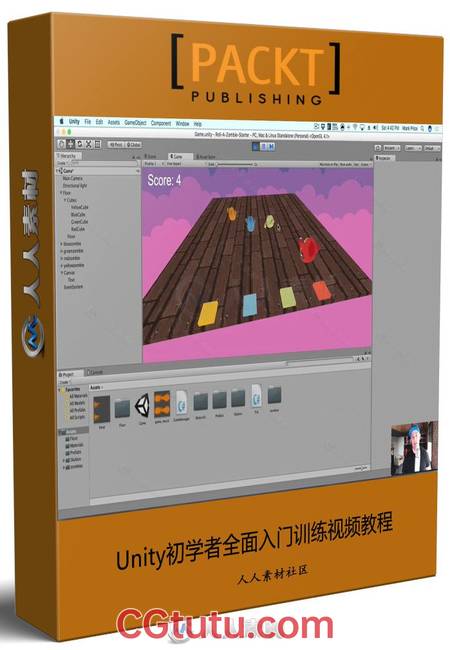Select the Rect transform tool
450x650 pixels.
[x=98, y=145]
